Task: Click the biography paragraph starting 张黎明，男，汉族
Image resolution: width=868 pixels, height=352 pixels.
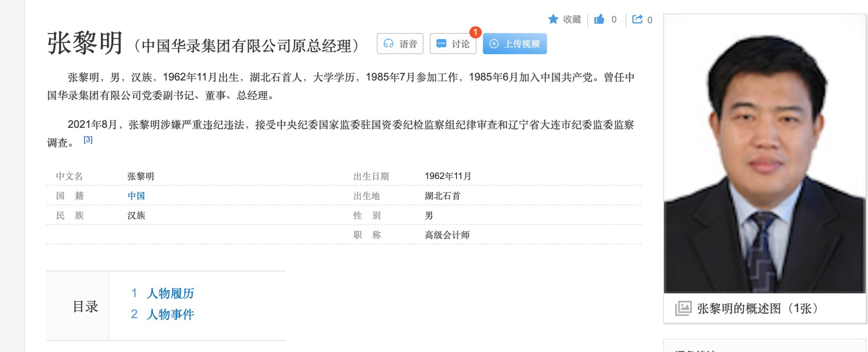Action: [341, 86]
